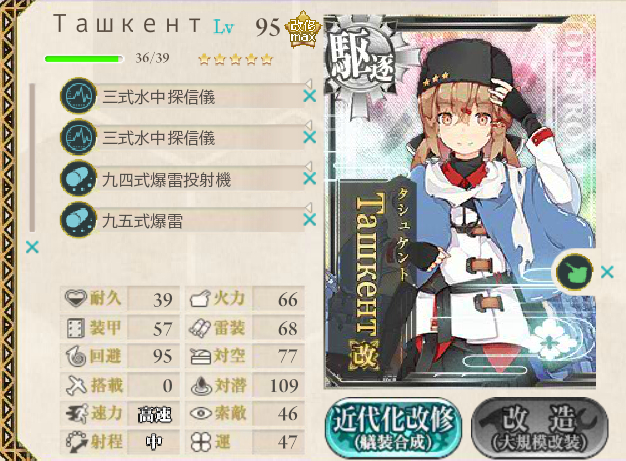Remove first 三式水中探信儀 with its X
Screen dimensions: 626x461
310,96
